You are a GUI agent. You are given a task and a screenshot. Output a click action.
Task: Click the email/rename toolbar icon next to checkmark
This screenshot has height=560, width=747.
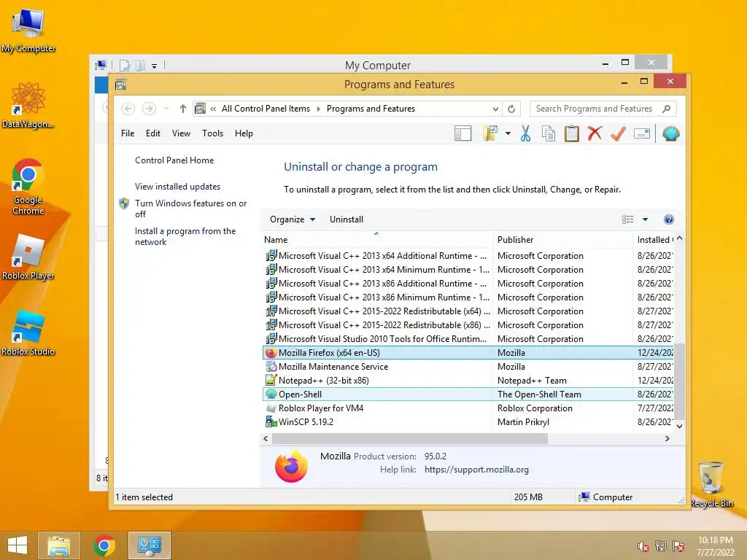click(x=642, y=134)
